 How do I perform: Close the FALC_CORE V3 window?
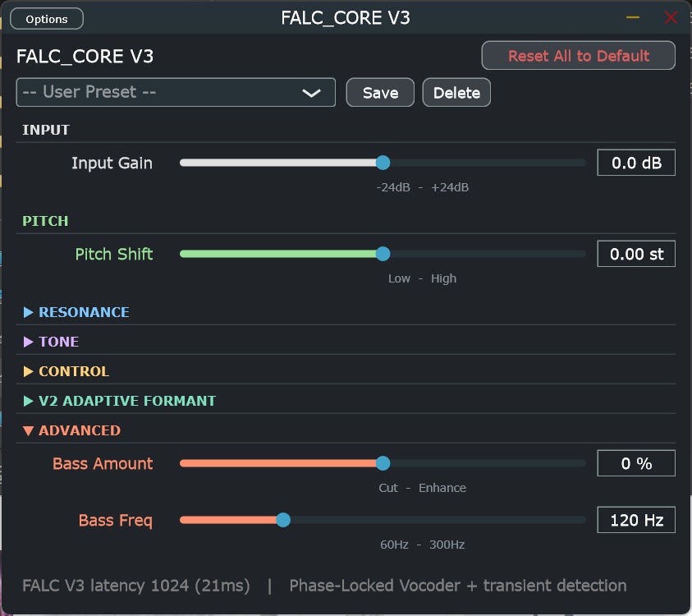(x=671, y=18)
